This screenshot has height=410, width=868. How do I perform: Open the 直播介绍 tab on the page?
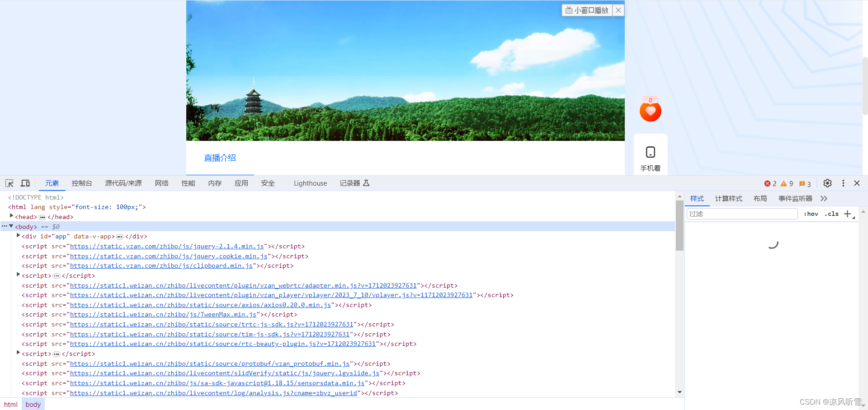(x=220, y=158)
